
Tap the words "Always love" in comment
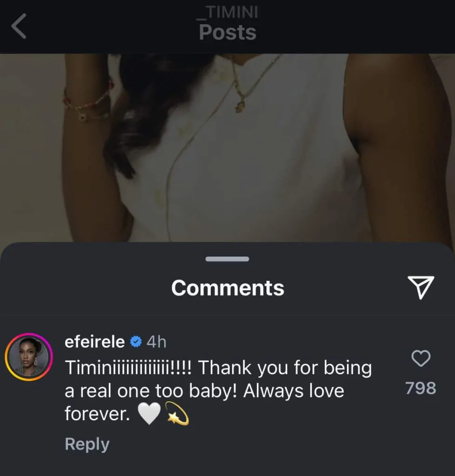(294, 391)
